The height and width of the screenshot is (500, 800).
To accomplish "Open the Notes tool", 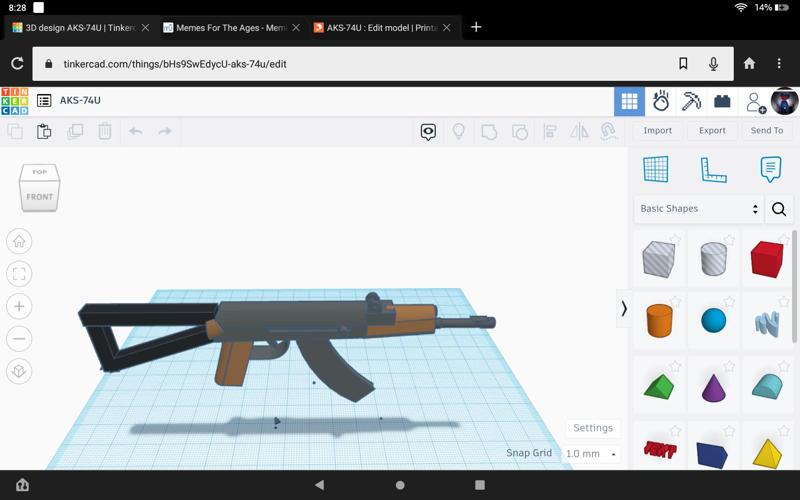I will tap(770, 169).
